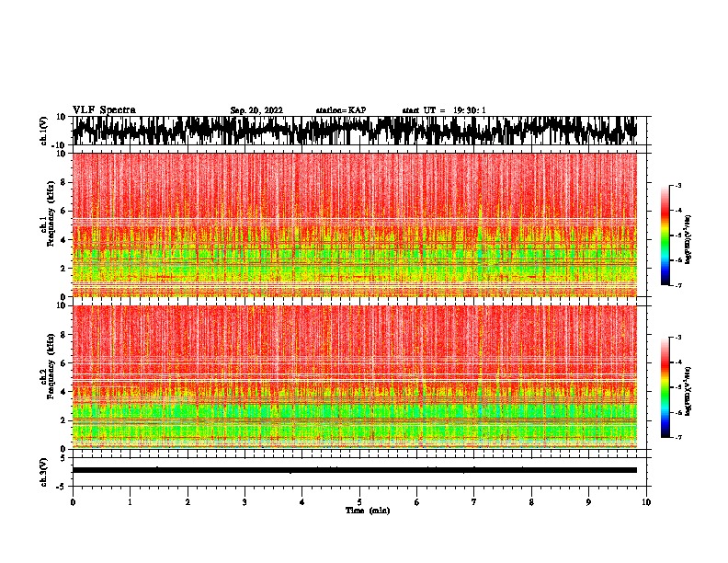
Task: Click the "-3" tick on ch.1 color bar
Action: coord(677,185)
